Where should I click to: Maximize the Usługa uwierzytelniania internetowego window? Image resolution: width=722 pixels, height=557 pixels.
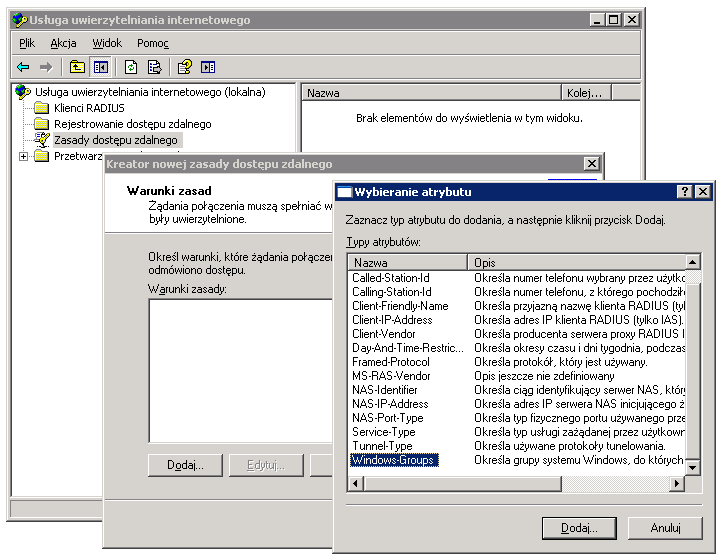pos(614,20)
